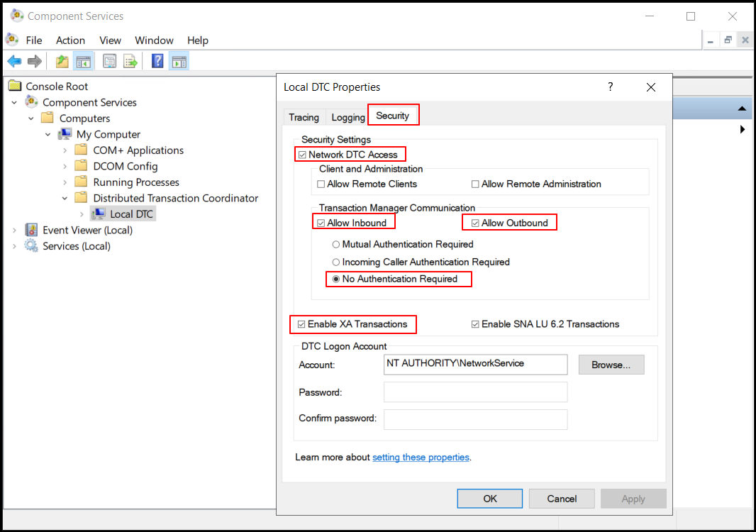Expand the COM+ Applications folder
This screenshot has width=756, height=532.
65,150
